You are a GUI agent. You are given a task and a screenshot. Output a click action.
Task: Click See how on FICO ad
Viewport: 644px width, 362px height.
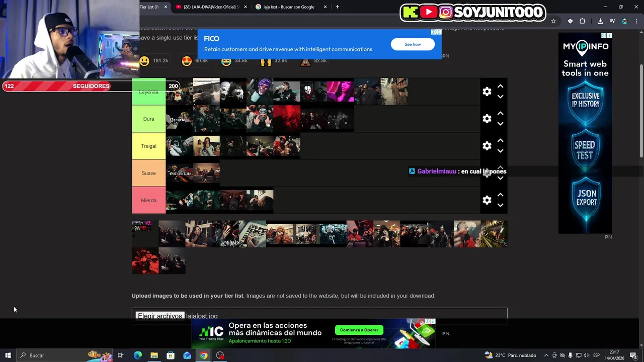[413, 44]
